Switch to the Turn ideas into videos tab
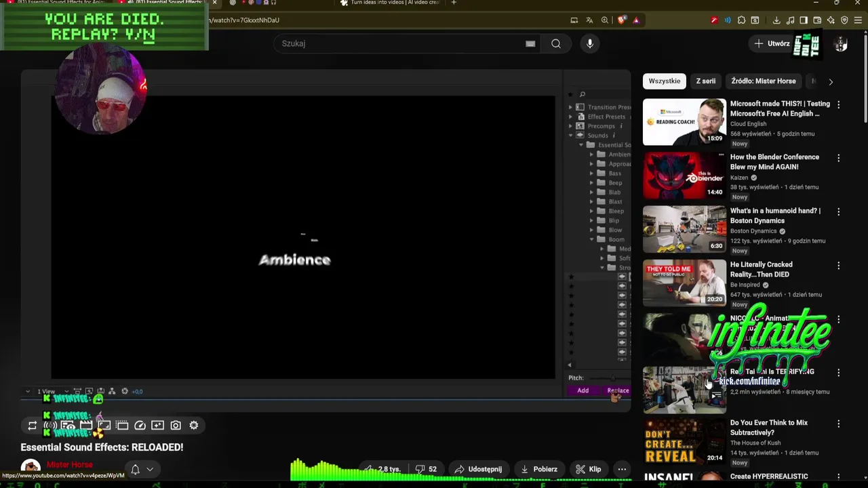Image resolution: width=868 pixels, height=488 pixels. (x=390, y=3)
